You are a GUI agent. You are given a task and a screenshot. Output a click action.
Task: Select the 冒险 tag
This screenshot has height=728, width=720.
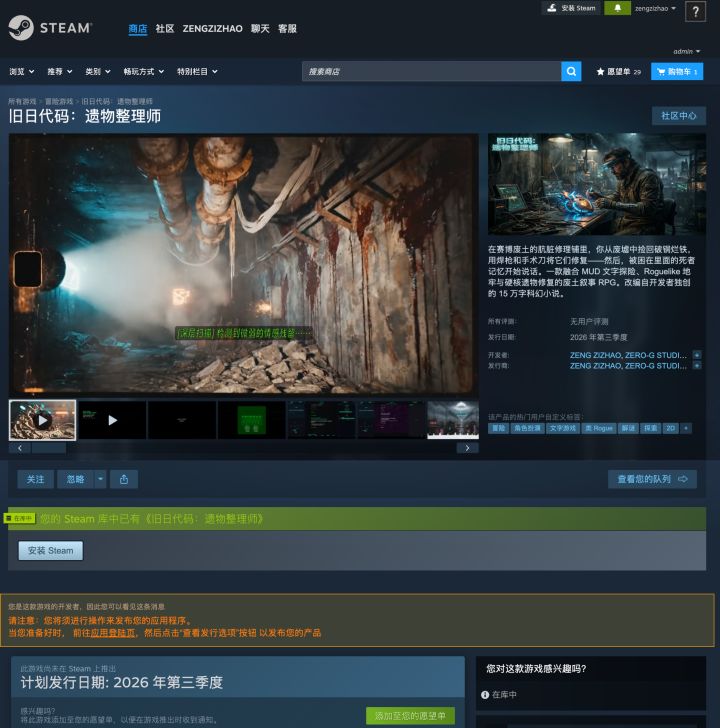(499, 428)
